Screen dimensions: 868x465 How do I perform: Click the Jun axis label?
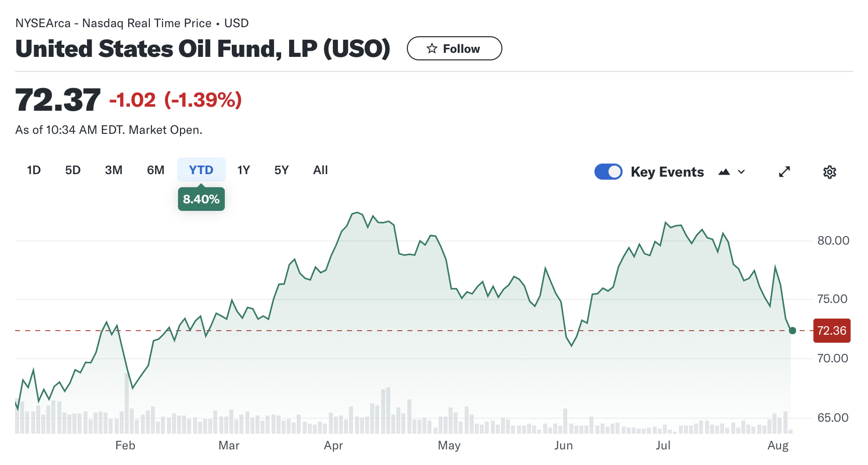click(563, 445)
